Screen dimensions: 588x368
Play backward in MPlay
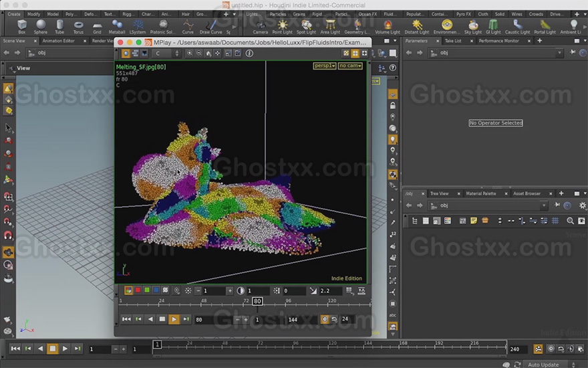(150, 319)
